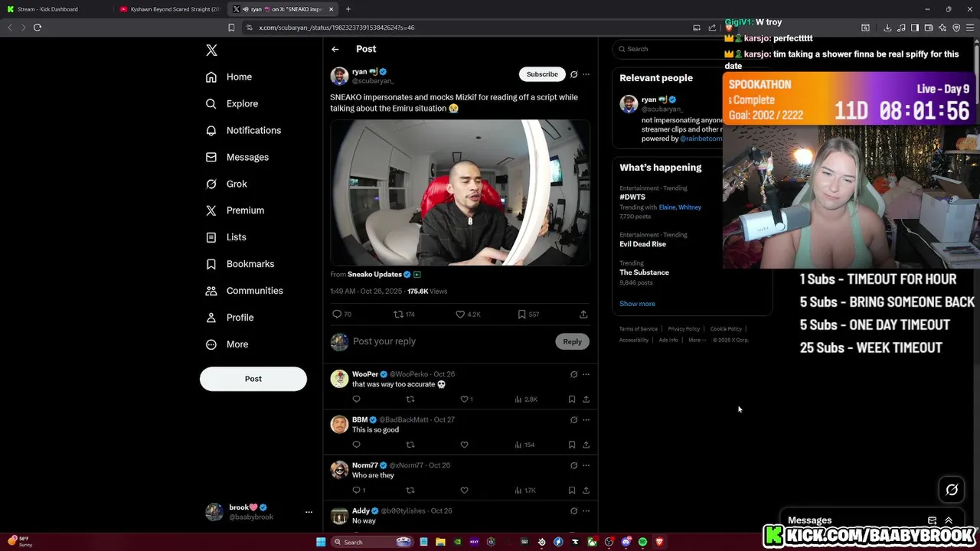Bookmark Norm77's reply
The height and width of the screenshot is (551, 980).
pyautogui.click(x=572, y=491)
